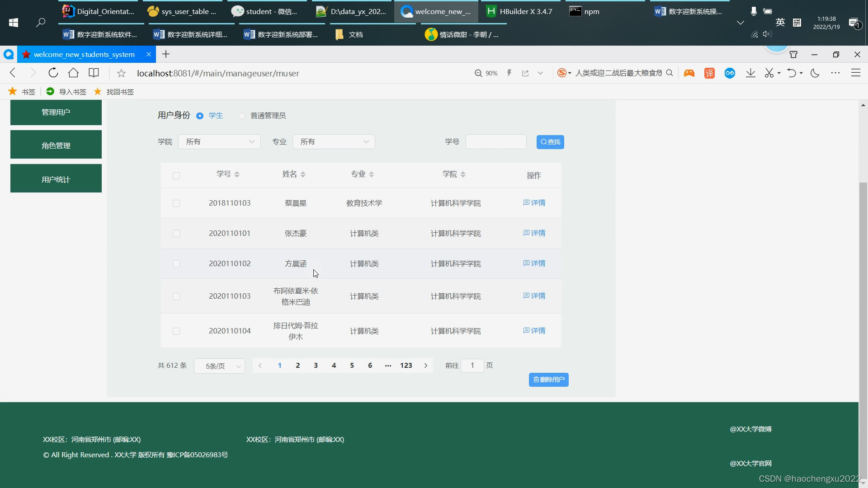Click the lightning speed mode icon

click(x=509, y=73)
